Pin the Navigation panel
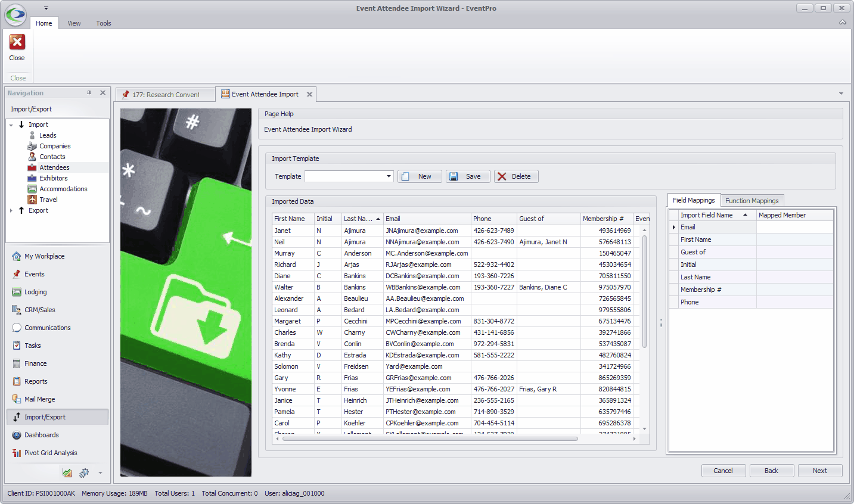This screenshot has width=854, height=504. 89,93
